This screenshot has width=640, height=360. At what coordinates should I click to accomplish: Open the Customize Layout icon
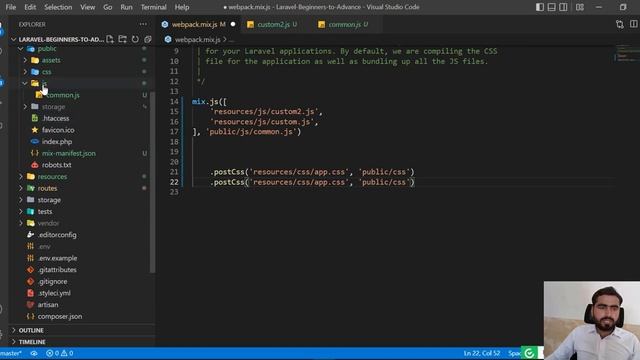point(580,7)
